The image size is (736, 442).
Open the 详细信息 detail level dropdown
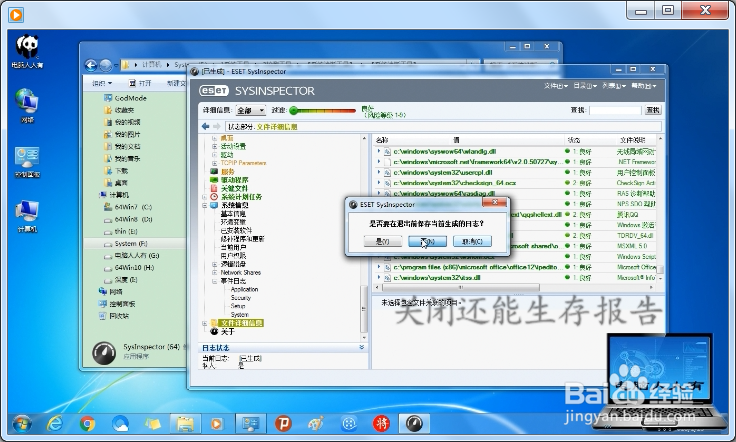[251, 110]
